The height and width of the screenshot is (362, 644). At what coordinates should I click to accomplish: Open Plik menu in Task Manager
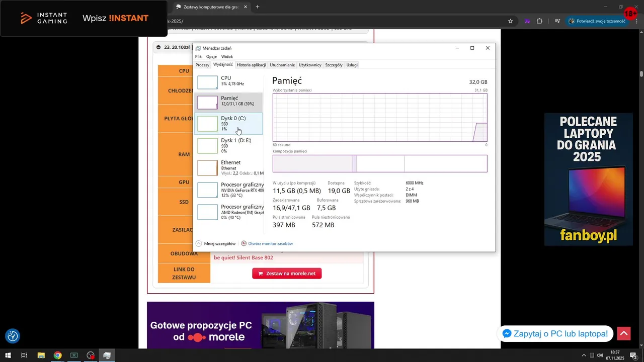(198, 57)
